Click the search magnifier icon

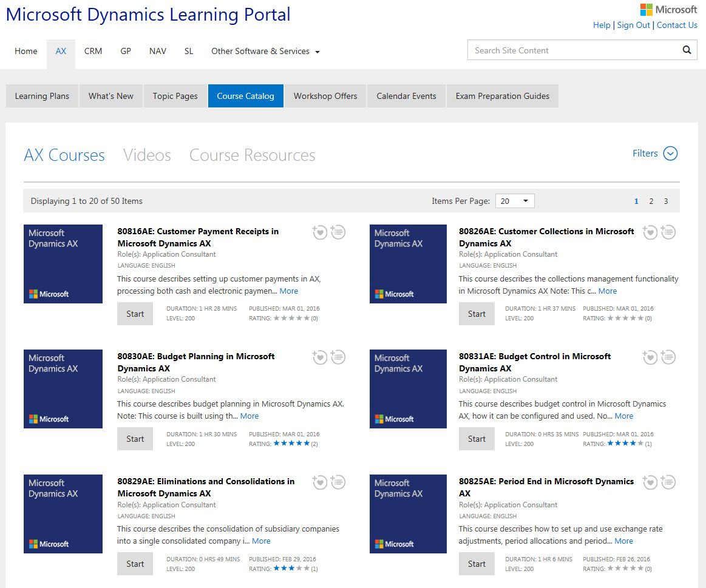[x=687, y=50]
